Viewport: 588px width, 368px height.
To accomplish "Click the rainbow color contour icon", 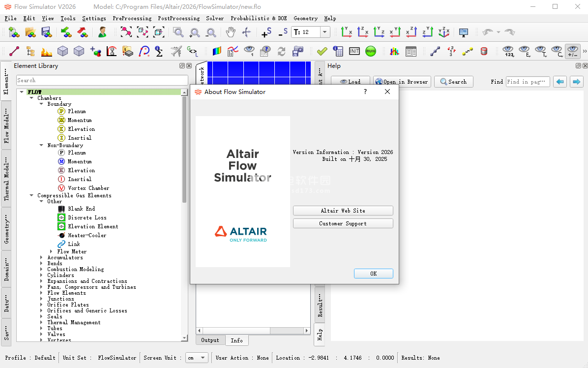I will (x=217, y=51).
